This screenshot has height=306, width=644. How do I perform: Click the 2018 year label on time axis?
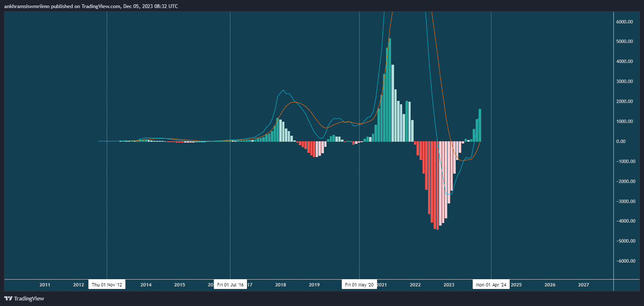(281, 285)
